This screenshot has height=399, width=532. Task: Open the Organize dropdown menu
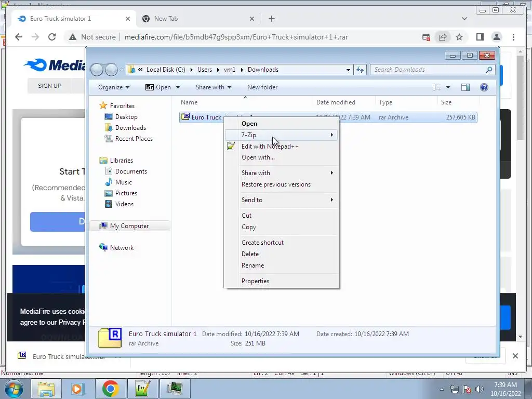point(114,87)
